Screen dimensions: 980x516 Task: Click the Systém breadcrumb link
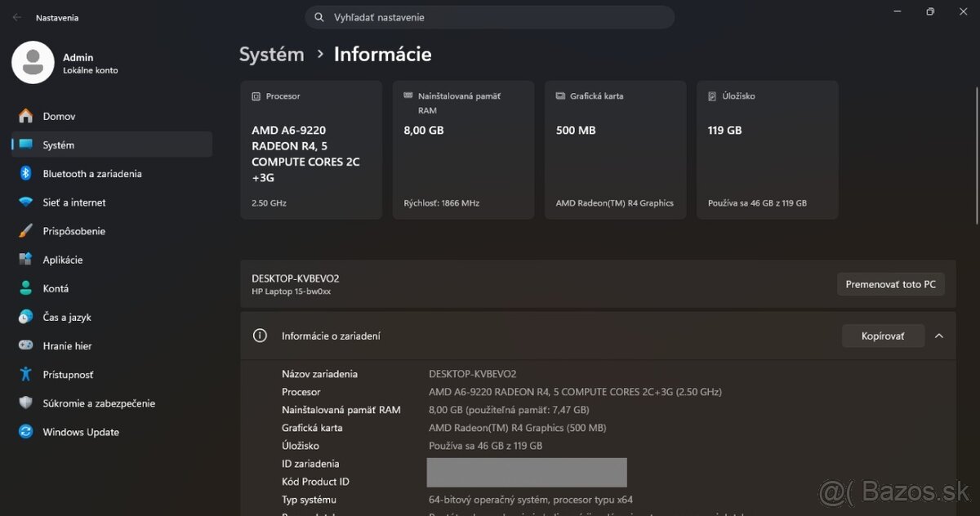point(271,55)
